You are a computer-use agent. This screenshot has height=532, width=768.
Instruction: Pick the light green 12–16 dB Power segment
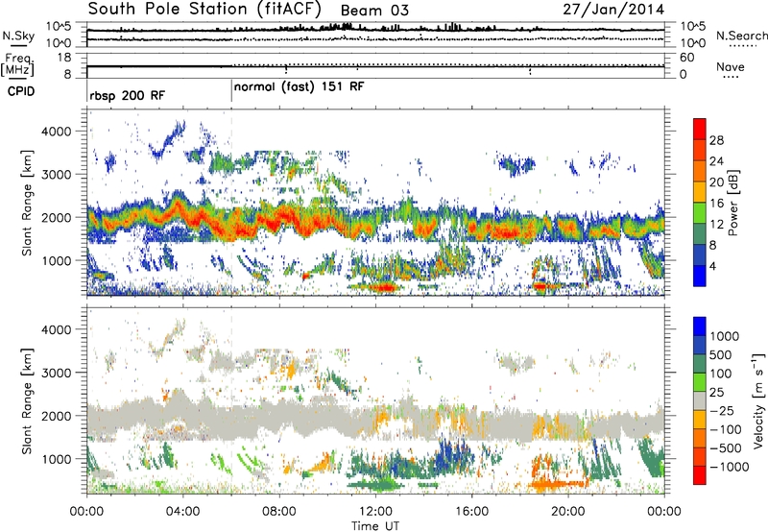[x=700, y=213]
